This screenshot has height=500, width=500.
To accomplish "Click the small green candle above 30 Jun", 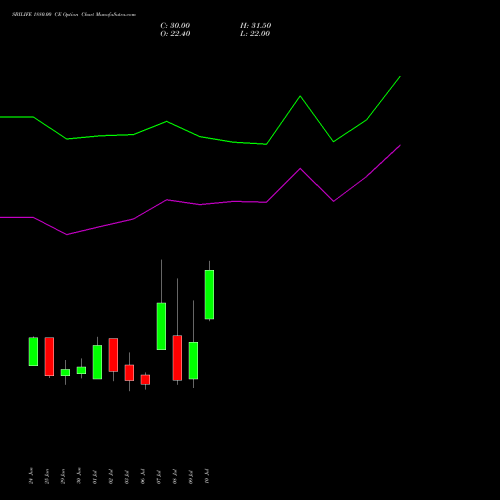I will [x=81, y=370].
